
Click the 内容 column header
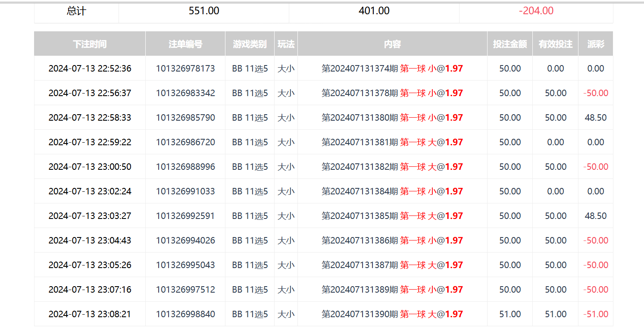click(392, 44)
